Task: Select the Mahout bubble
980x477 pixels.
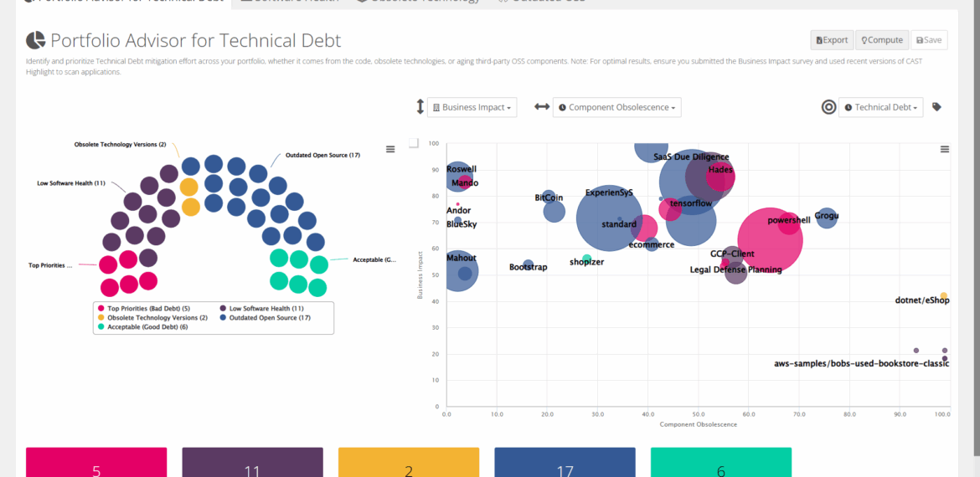Action: point(458,271)
